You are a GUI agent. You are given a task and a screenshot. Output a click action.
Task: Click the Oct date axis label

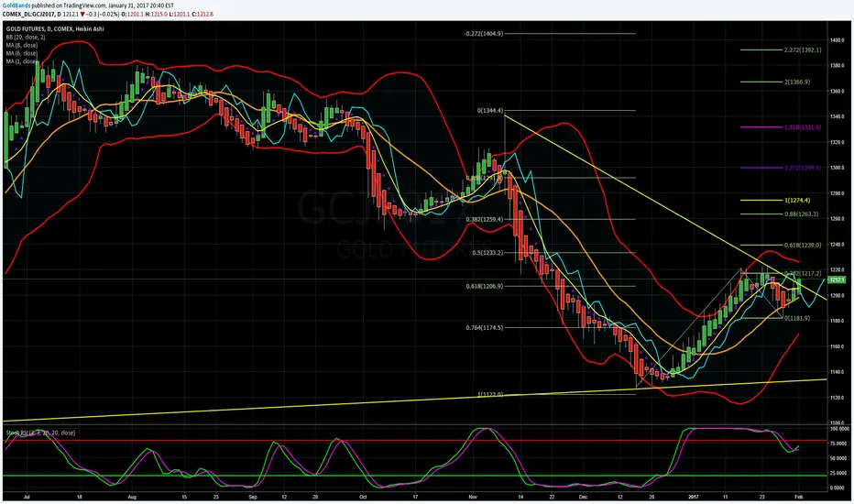coord(363,497)
